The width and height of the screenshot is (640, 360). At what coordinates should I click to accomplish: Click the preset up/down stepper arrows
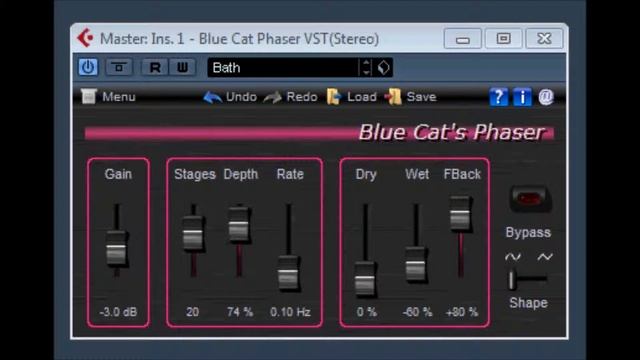pyautogui.click(x=366, y=67)
